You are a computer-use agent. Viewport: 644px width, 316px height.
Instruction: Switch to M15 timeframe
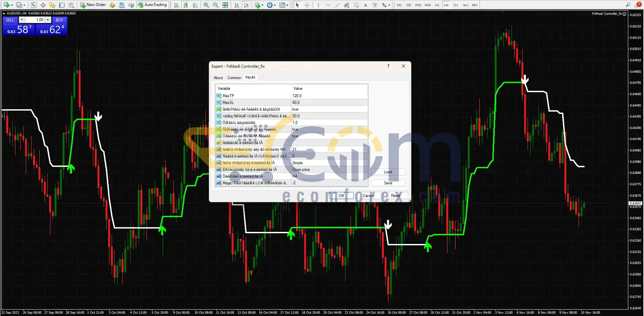point(418,5)
